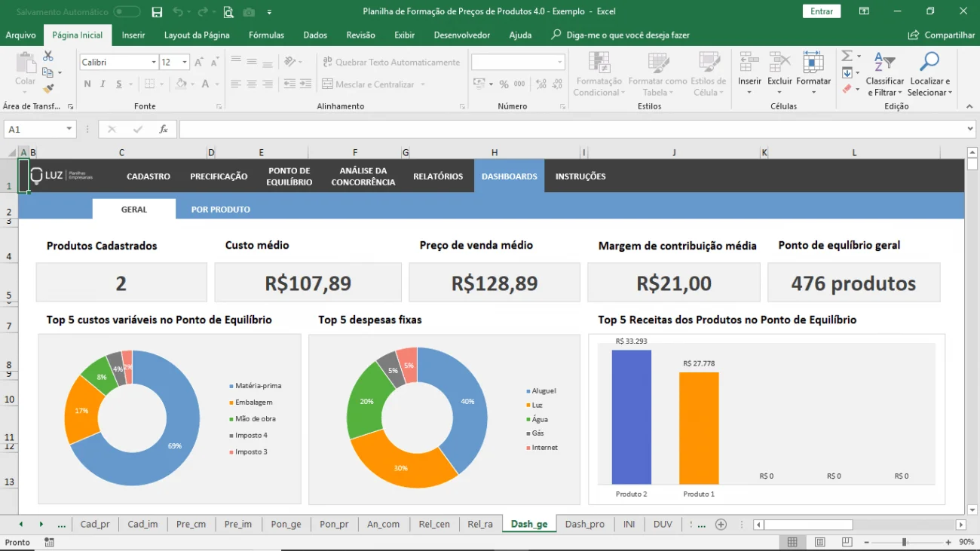Open Formatar como Tabela dropdown
980x551 pixels.
(657, 75)
